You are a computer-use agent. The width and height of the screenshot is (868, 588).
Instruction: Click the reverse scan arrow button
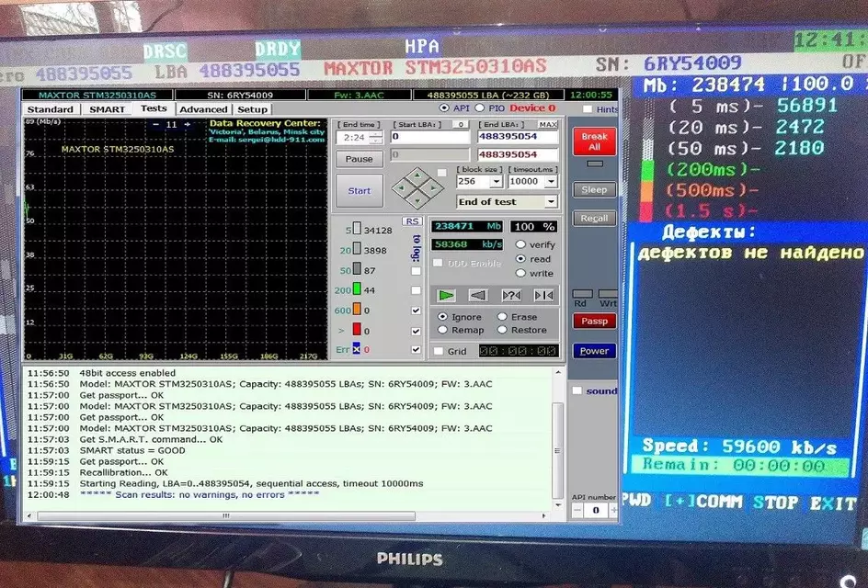click(x=478, y=296)
